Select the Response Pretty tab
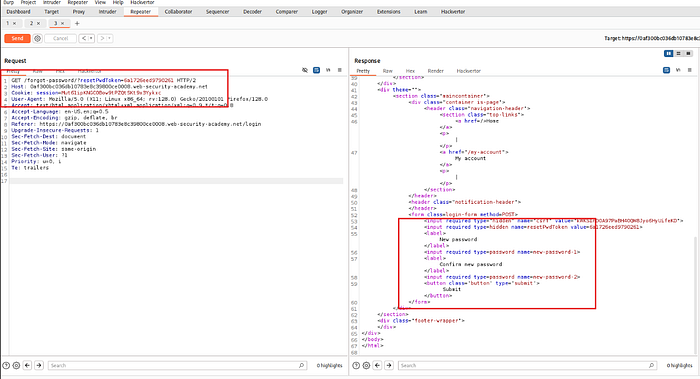This screenshot has height=379, width=700. tap(363, 71)
